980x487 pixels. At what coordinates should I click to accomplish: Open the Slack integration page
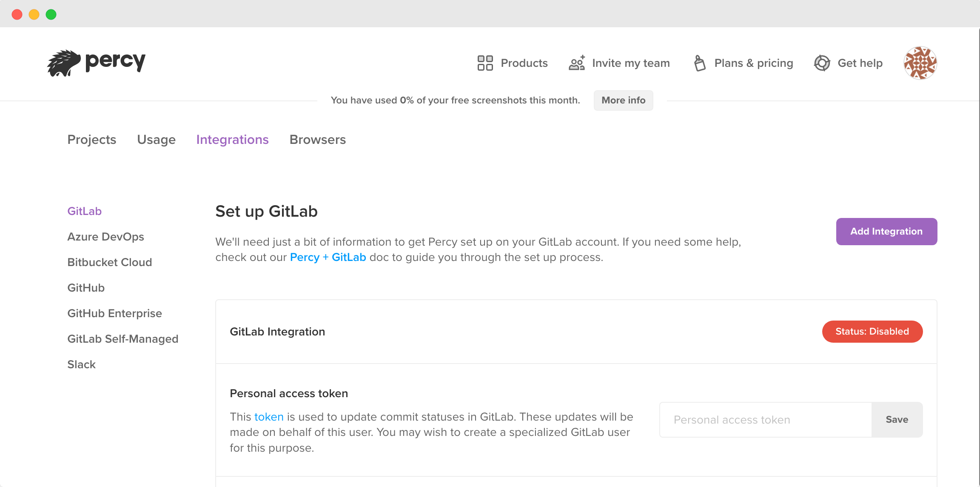[81, 364]
